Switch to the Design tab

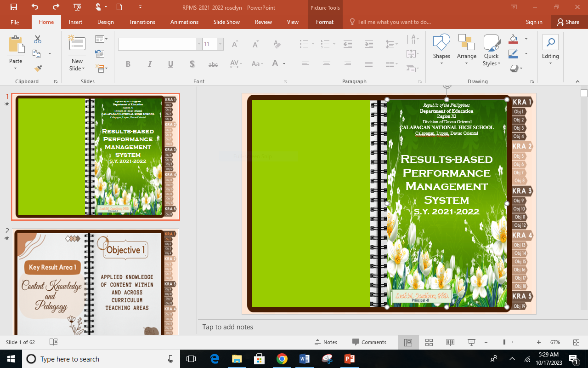point(106,22)
